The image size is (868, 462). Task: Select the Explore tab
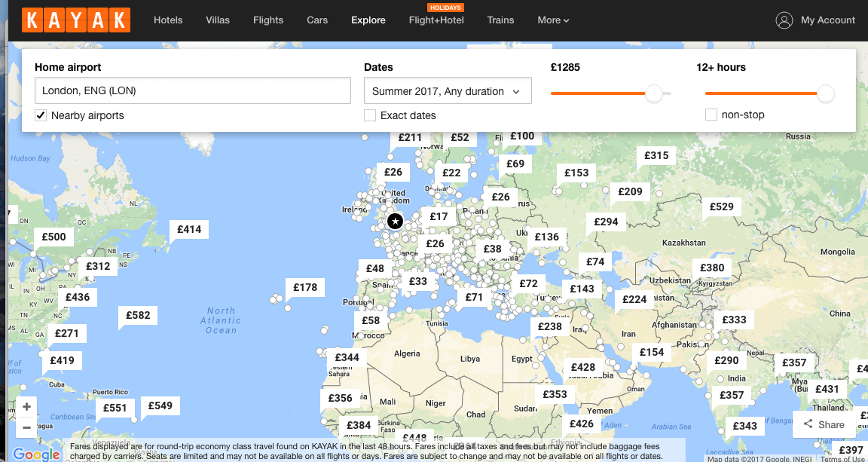[368, 20]
